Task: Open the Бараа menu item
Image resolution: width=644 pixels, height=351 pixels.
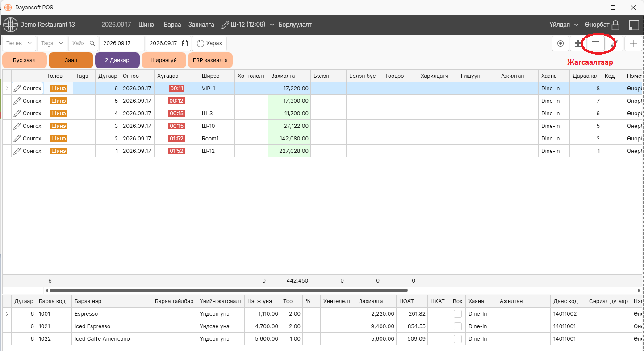Action: point(172,25)
